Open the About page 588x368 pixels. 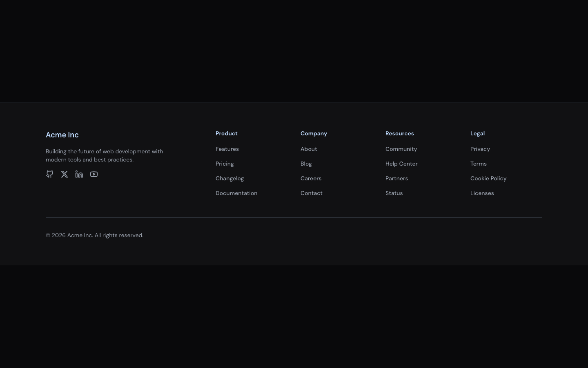click(x=309, y=149)
